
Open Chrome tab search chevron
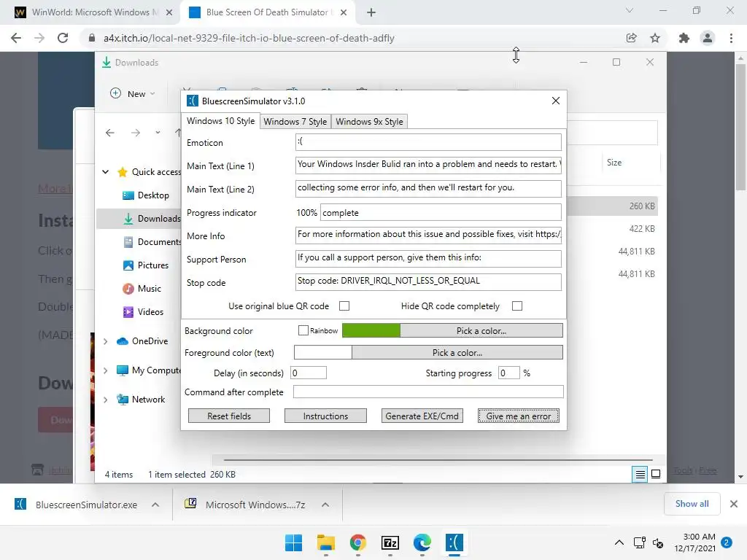(630, 10)
